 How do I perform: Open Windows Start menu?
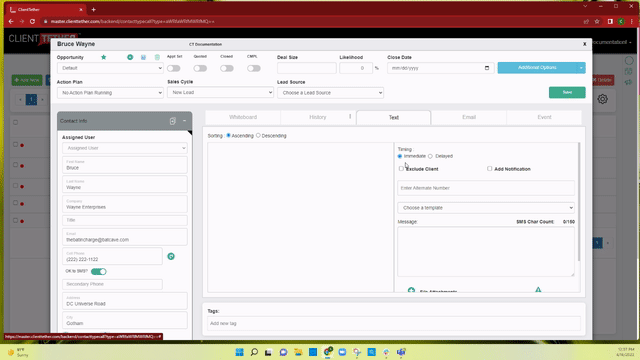click(240, 352)
